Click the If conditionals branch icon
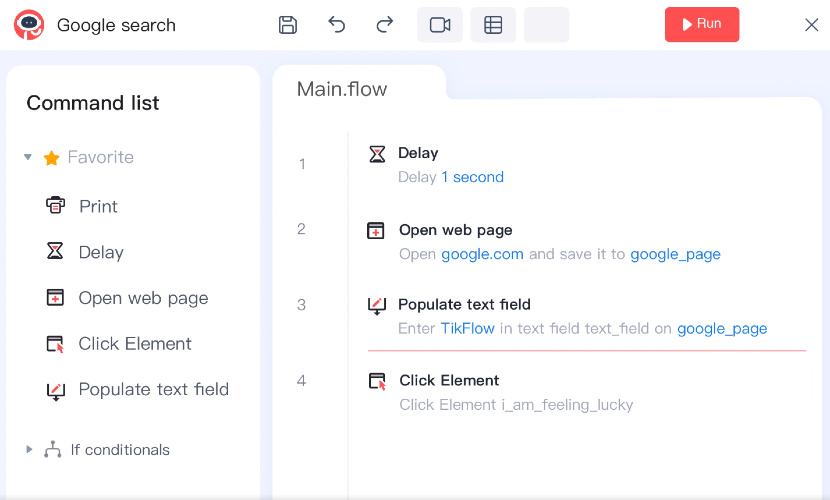 [52, 449]
